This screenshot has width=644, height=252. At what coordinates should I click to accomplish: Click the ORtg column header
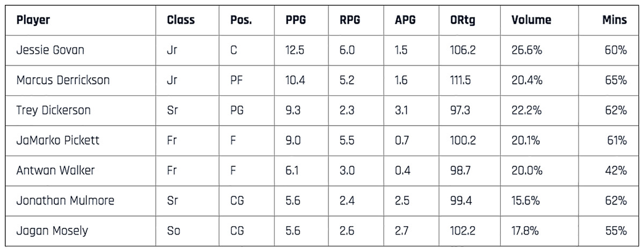pos(463,20)
